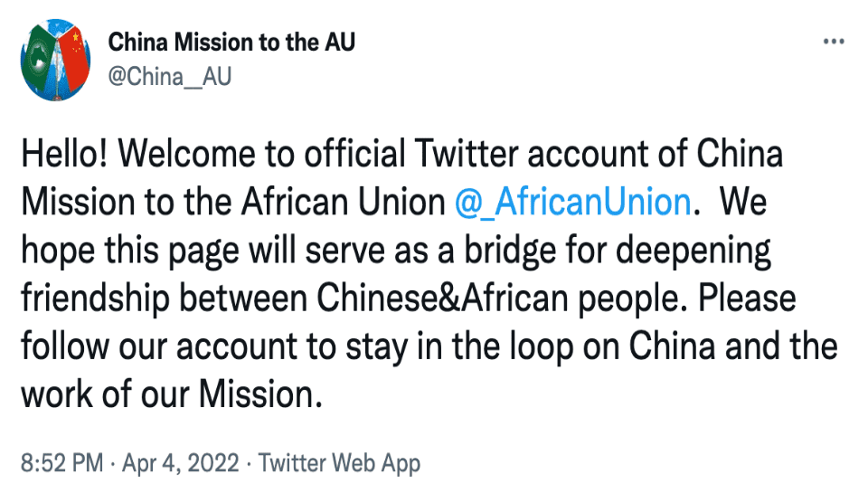Screen dimensions: 868x493
Task: Click the China Mission profile avatar
Action: coord(55,60)
